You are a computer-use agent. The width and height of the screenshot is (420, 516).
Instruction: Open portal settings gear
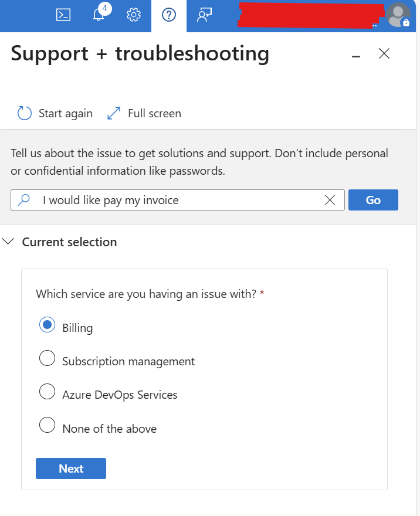click(x=134, y=15)
